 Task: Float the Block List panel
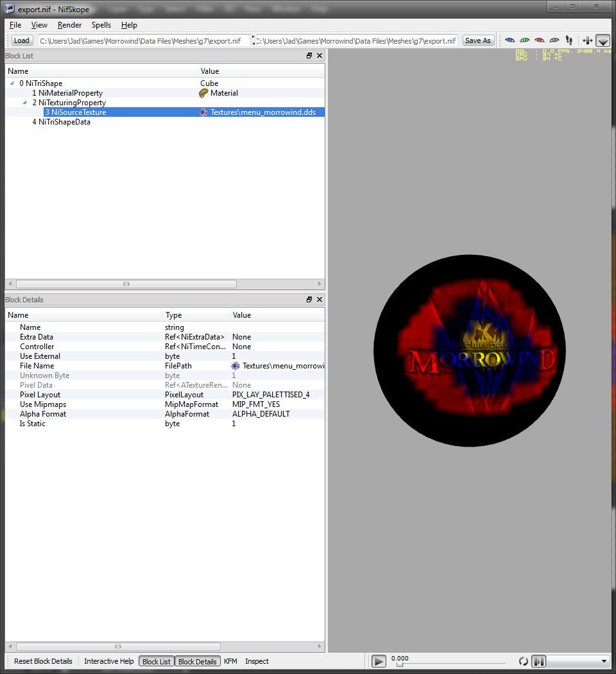[309, 55]
